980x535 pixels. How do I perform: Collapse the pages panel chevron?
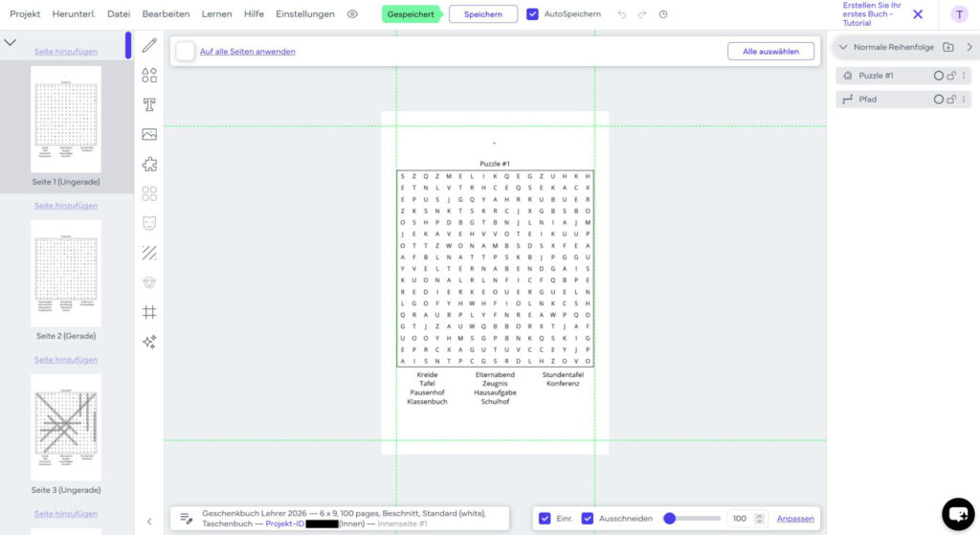[10, 43]
